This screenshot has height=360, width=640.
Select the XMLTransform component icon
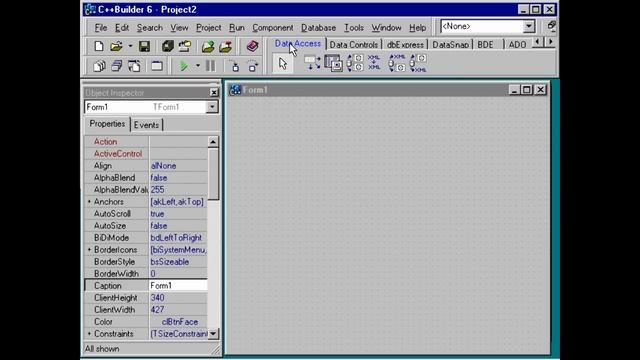[374, 63]
